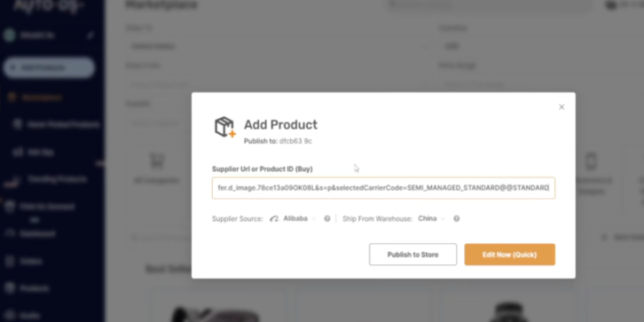This screenshot has width=644, height=322.
Task: Select the All Categories cart icon
Action: [156, 161]
